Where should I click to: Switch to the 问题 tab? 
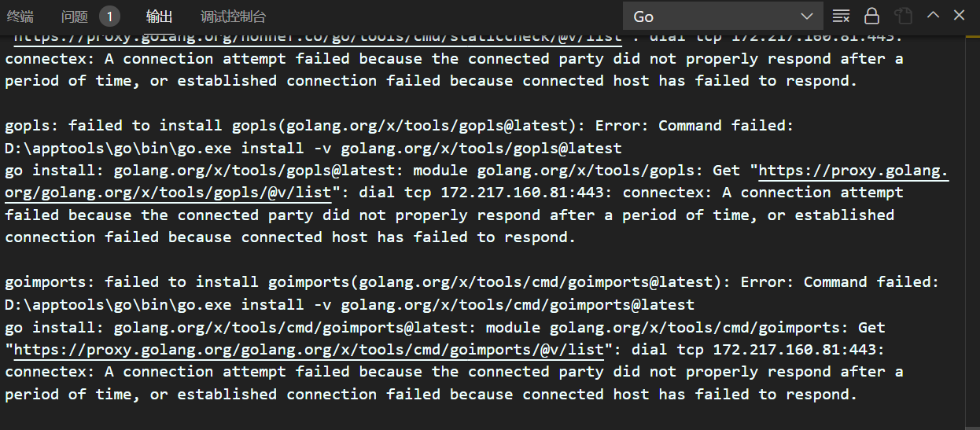pyautogui.click(x=75, y=16)
